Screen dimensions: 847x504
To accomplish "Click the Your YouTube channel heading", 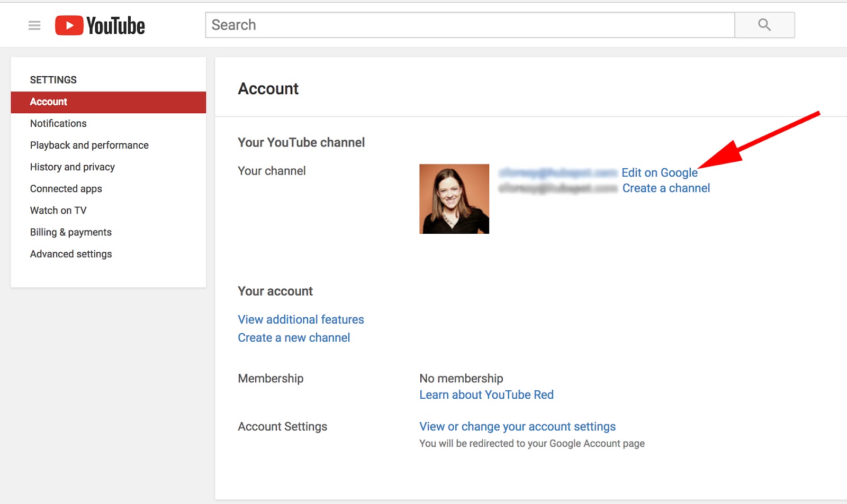I will 301,142.
